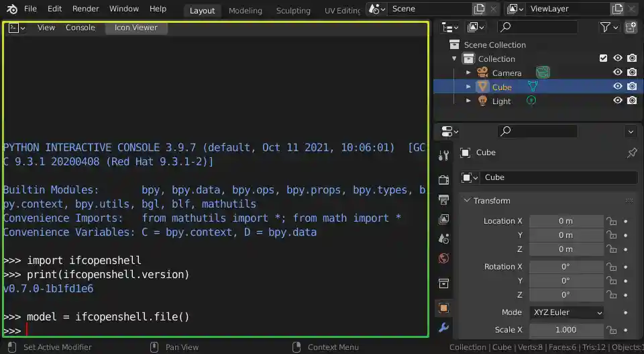The width and height of the screenshot is (644, 354).
Task: Click the Add View Layer icon
Action: pyautogui.click(x=617, y=9)
